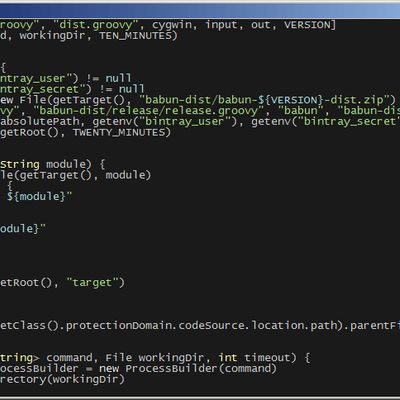Click the "target") string literal
This screenshot has height=400, width=400.
pos(95,283)
